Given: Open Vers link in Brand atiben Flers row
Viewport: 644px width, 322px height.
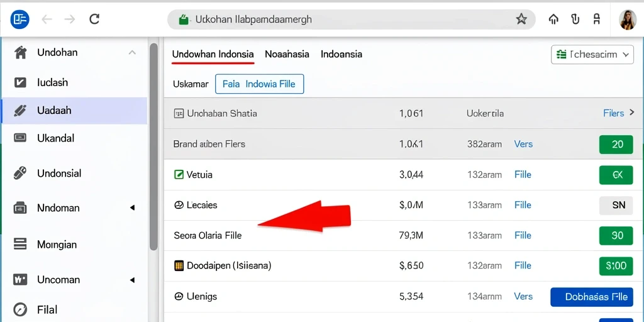Looking at the screenshot, I should click(523, 144).
